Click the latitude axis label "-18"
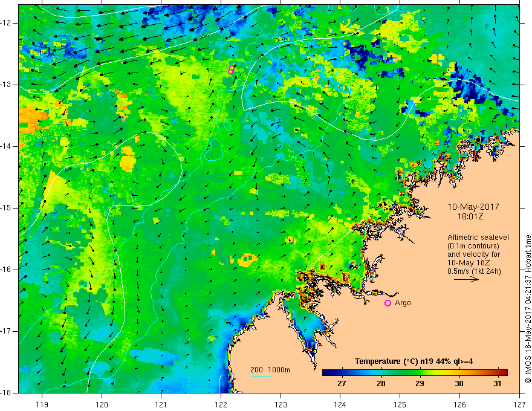Image resolution: width=532 pixels, height=411 pixels. 6,393
